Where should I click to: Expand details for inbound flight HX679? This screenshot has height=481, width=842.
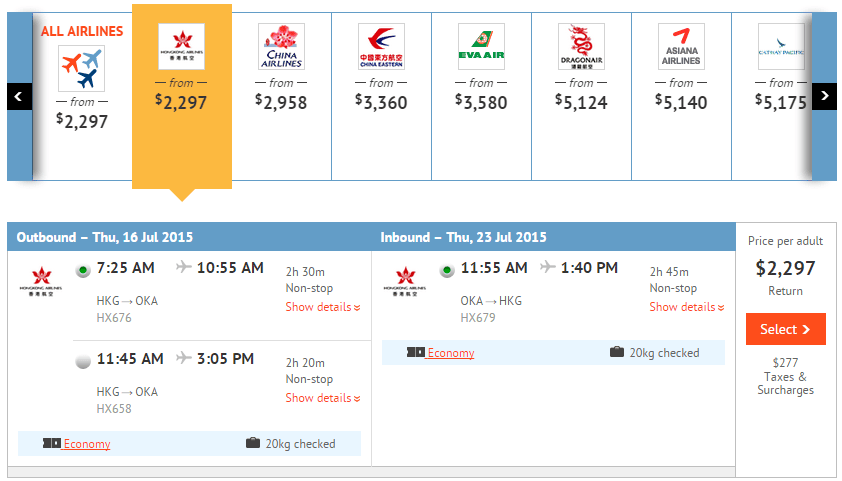click(687, 307)
